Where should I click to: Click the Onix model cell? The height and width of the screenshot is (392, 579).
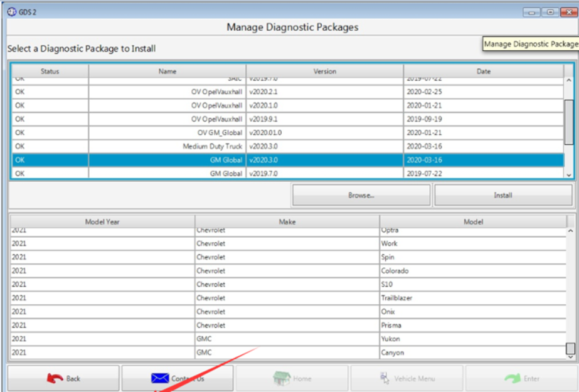[473, 312]
